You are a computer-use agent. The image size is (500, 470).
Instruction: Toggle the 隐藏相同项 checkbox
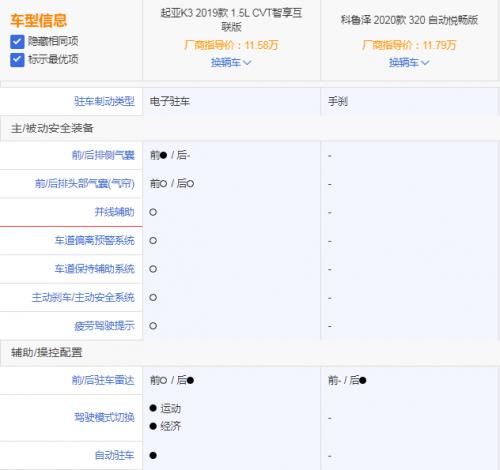point(17,42)
